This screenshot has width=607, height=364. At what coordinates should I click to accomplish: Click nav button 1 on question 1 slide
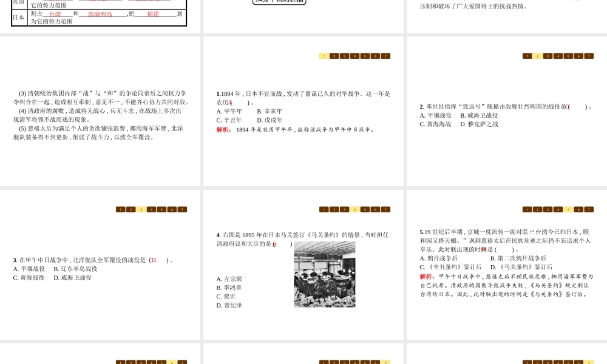pos(324,56)
